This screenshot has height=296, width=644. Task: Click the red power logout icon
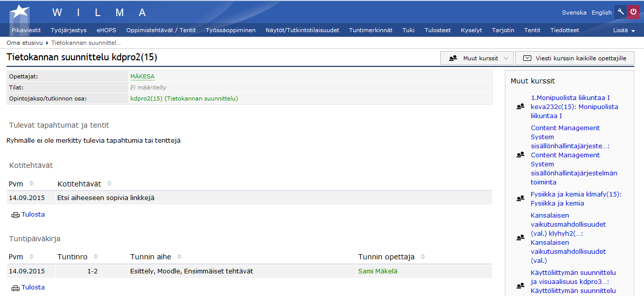633,12
